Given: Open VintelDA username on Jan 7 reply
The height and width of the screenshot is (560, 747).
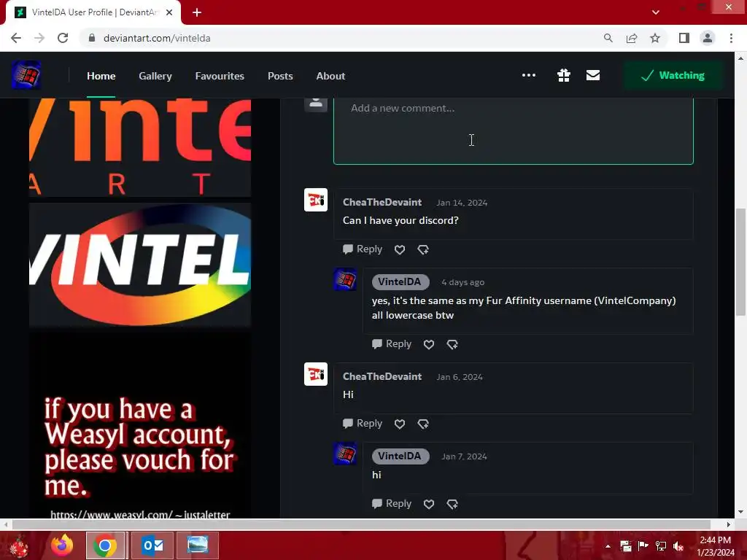Looking at the screenshot, I should [x=400, y=456].
